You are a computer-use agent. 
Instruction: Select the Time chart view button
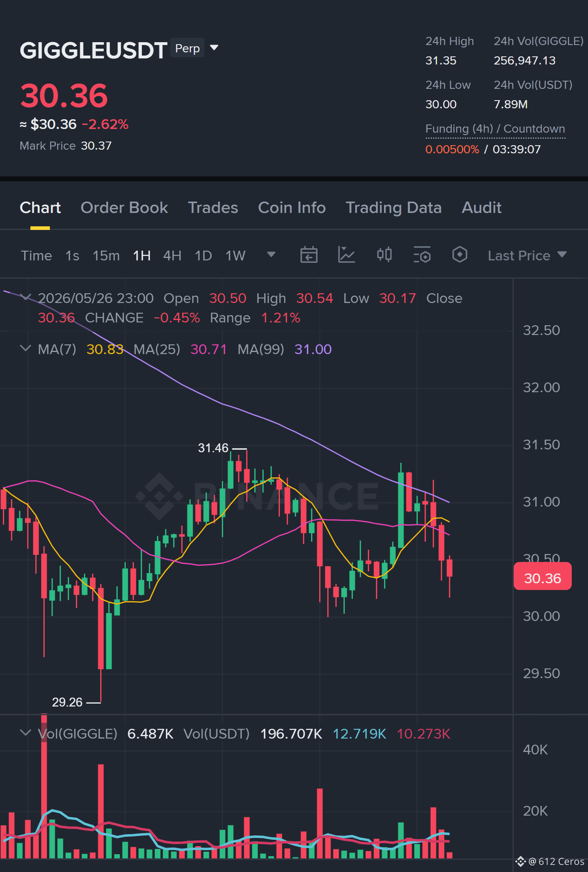36,256
